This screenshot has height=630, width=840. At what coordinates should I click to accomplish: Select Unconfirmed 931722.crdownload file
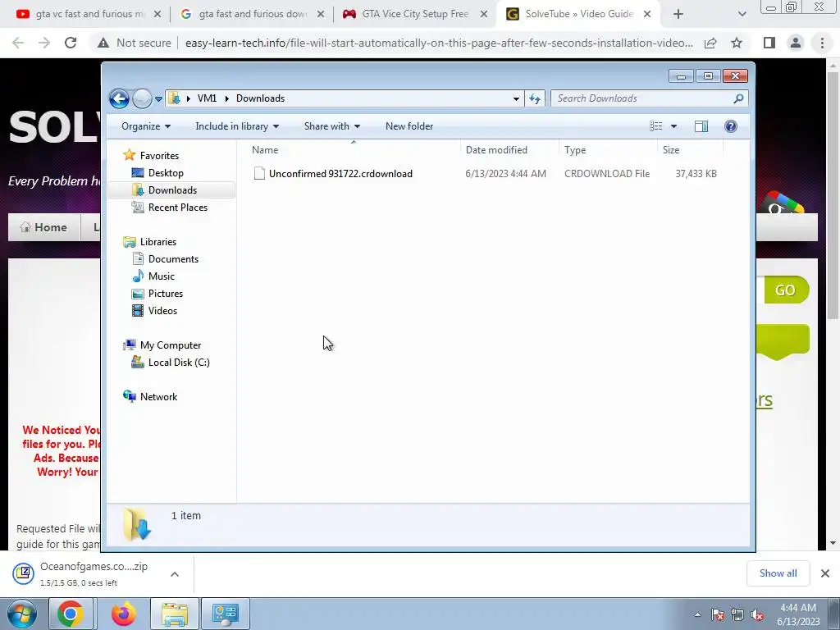(x=340, y=174)
